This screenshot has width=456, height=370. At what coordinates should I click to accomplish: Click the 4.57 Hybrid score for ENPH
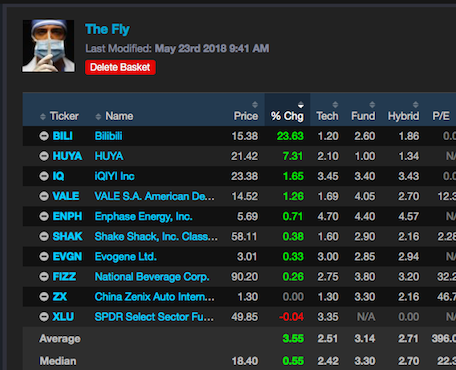coord(409,216)
